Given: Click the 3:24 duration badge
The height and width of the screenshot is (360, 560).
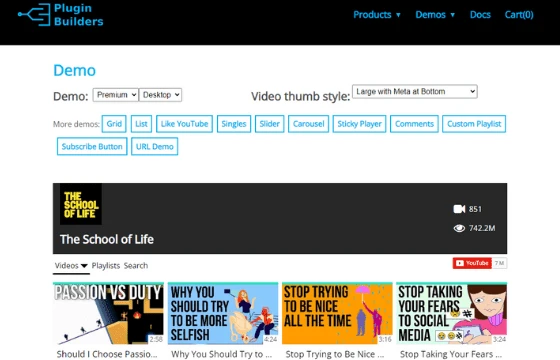Looking at the screenshot, I should click(x=499, y=339).
